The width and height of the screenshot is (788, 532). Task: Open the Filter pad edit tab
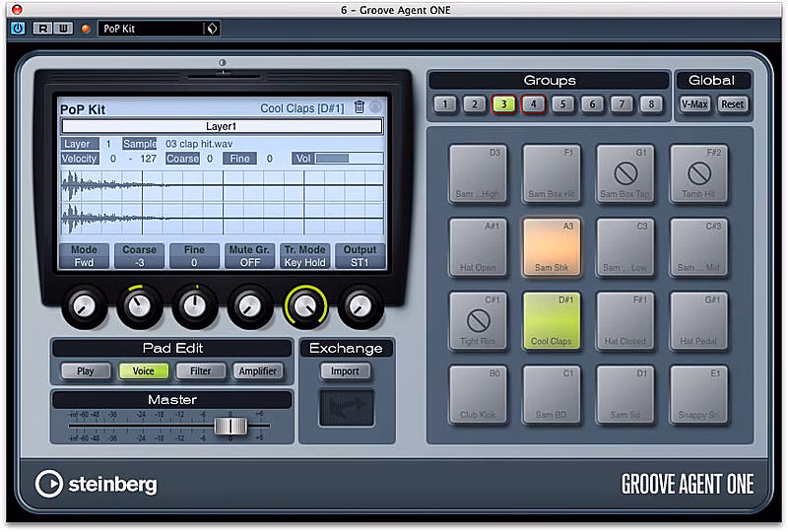(x=200, y=371)
